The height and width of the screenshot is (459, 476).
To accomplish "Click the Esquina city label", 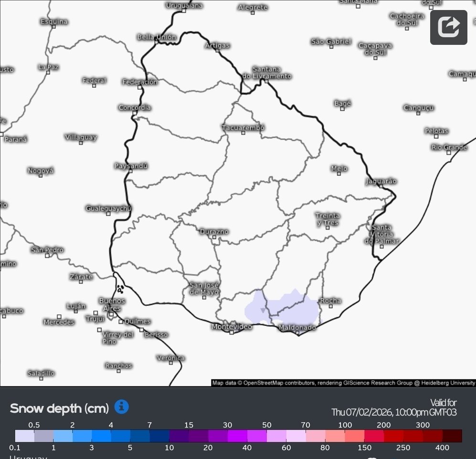I will click(54, 21).
